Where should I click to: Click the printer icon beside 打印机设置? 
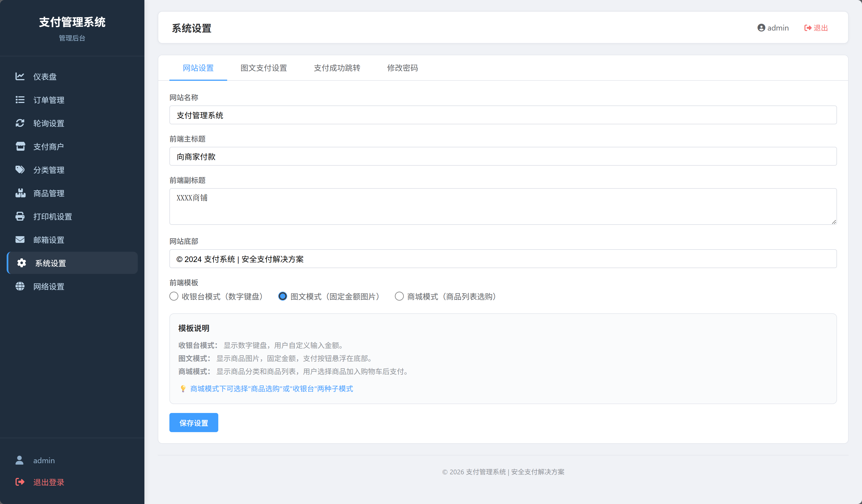[20, 216]
